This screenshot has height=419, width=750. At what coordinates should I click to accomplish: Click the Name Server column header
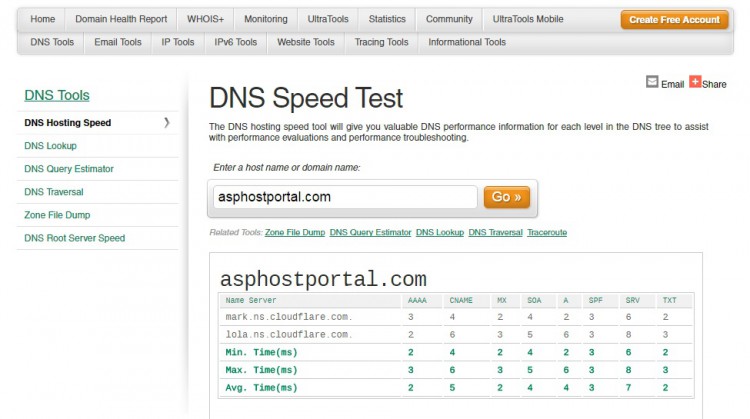[x=251, y=300]
